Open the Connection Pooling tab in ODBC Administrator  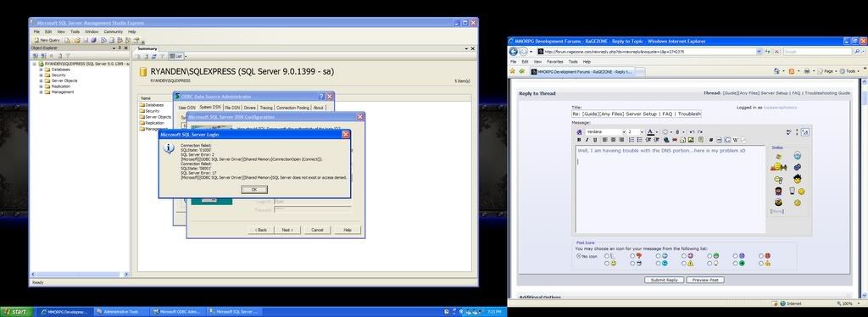(x=292, y=108)
